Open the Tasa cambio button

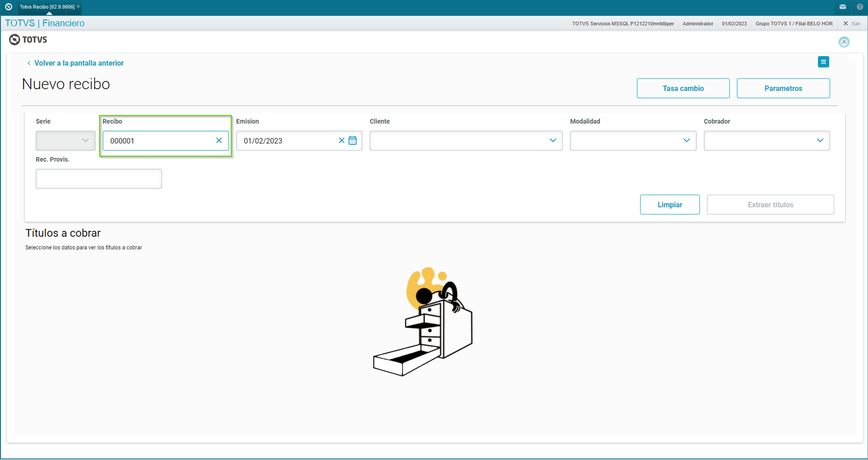683,89
